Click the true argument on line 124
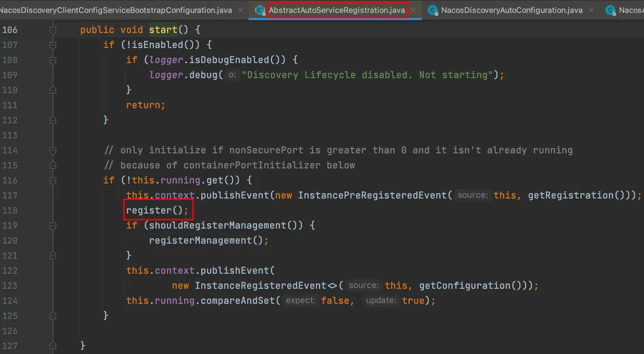Viewport: 644px width, 354px height. coord(413,301)
